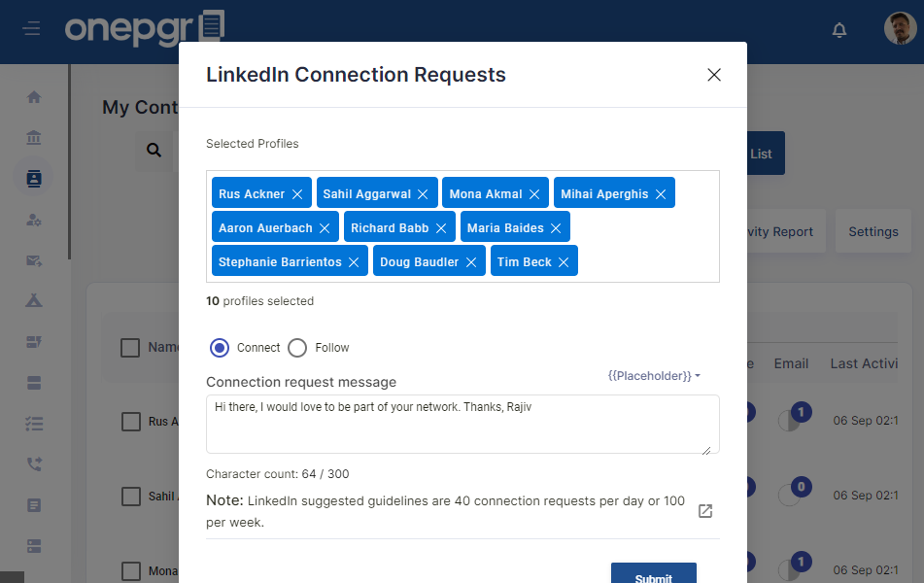The height and width of the screenshot is (583, 924).
Task: Select the Follow radio button
Action: 297,348
